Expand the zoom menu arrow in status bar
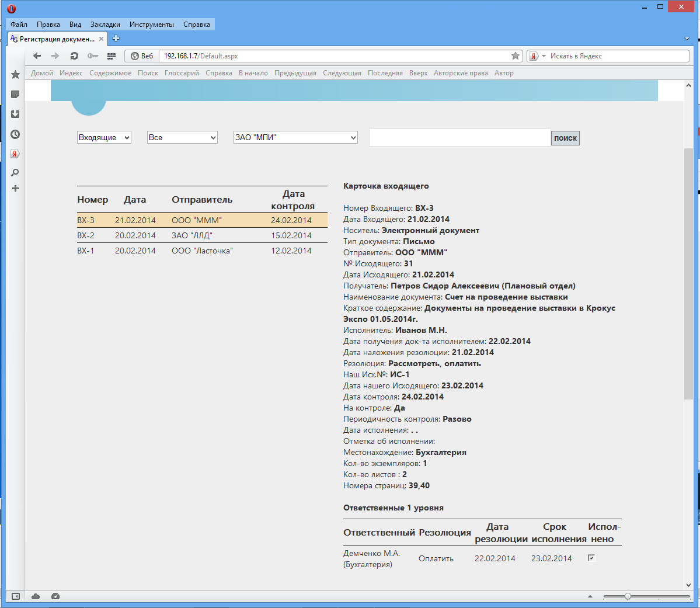The width and height of the screenshot is (700, 608). 590,596
